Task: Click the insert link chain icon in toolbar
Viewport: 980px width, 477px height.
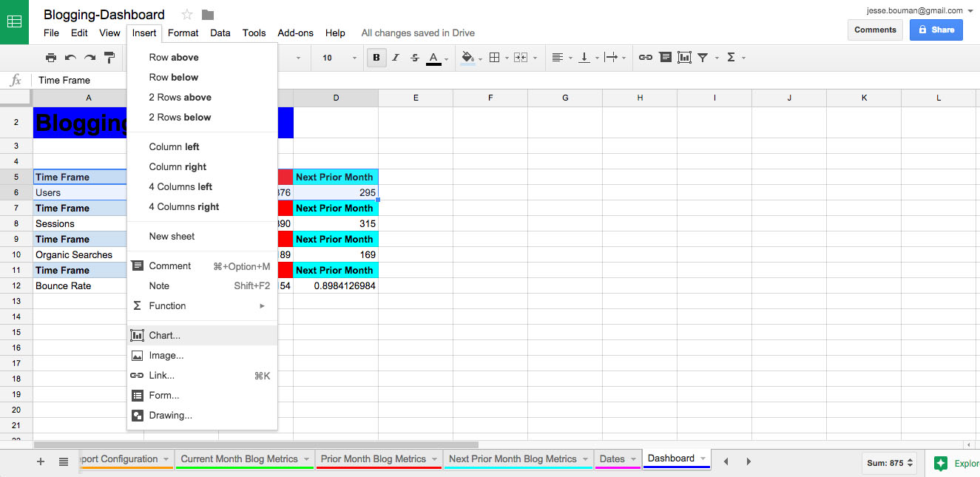Action: (646, 58)
